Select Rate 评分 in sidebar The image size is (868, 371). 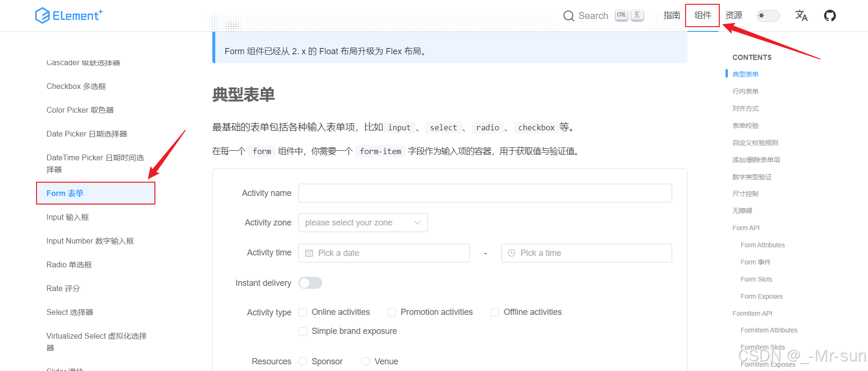[63, 288]
